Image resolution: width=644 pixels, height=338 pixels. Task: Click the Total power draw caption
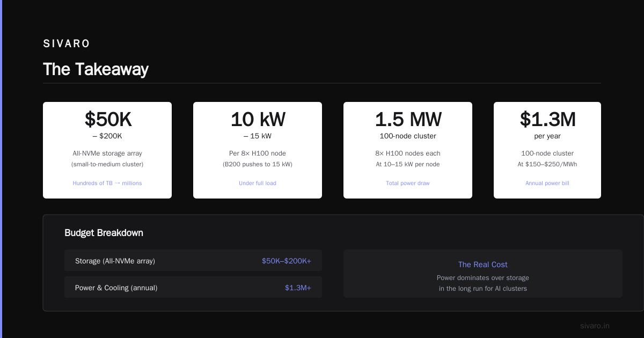pos(408,183)
